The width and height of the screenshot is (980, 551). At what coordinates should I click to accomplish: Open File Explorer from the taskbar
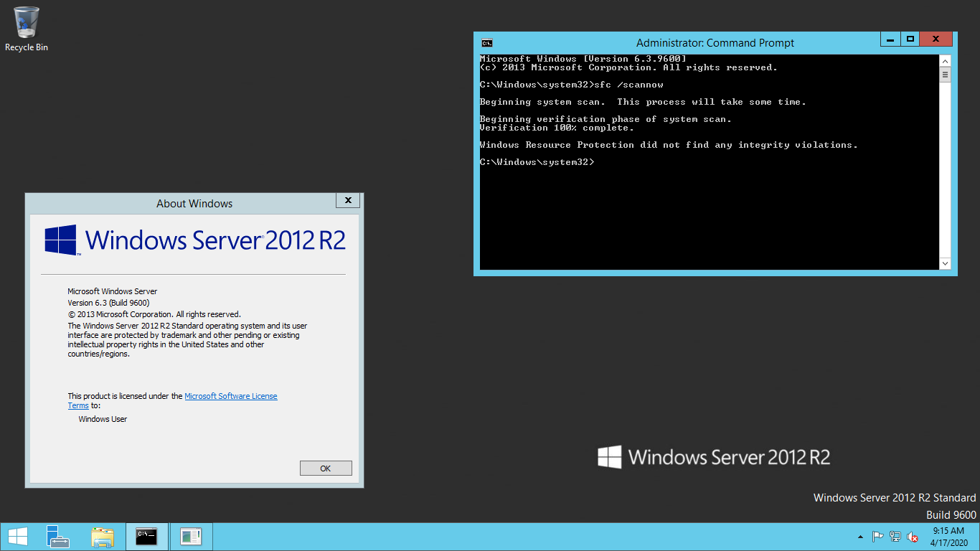pos(103,537)
